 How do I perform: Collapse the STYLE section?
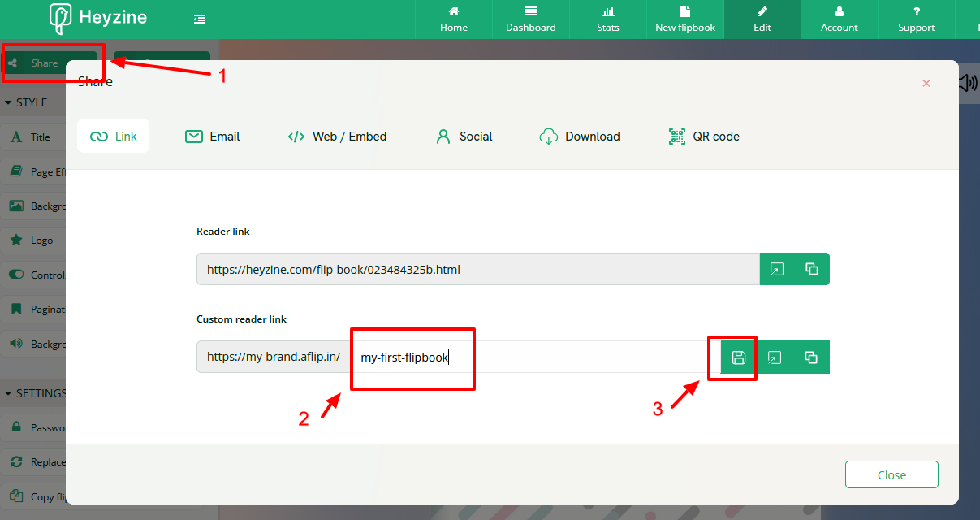[27, 102]
